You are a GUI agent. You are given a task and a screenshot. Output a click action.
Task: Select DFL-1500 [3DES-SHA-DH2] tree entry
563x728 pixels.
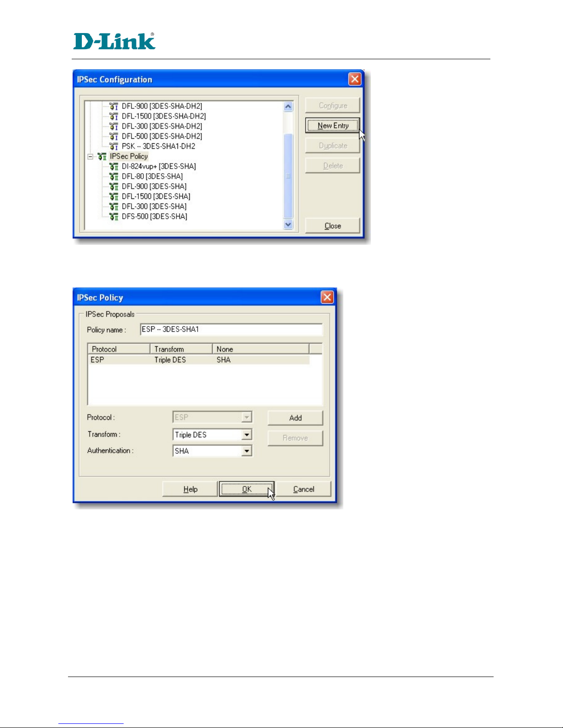click(x=164, y=116)
